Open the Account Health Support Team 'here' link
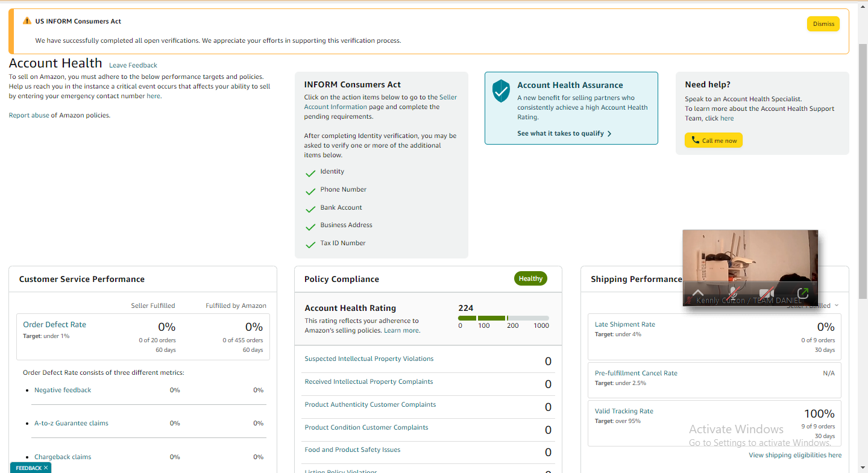This screenshot has height=473, width=868. (x=727, y=118)
